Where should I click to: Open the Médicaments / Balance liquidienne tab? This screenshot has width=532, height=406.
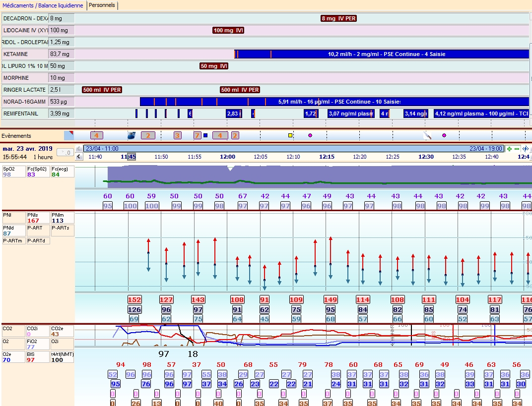(x=43, y=5)
